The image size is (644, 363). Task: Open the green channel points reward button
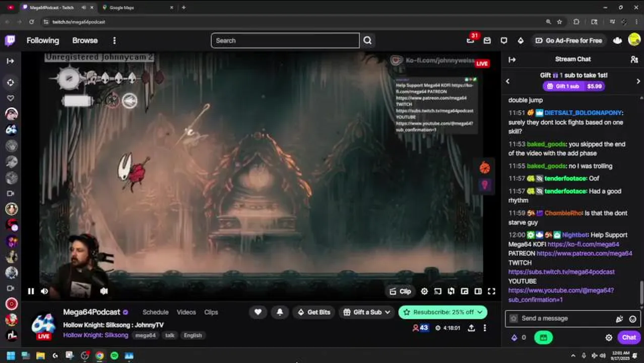tap(543, 337)
